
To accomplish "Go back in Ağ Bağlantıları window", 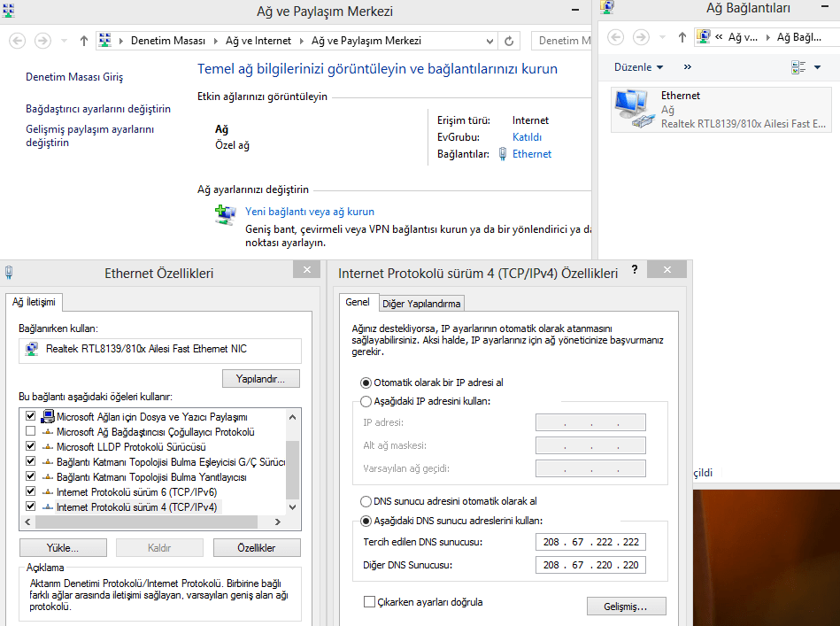I will click(x=615, y=37).
